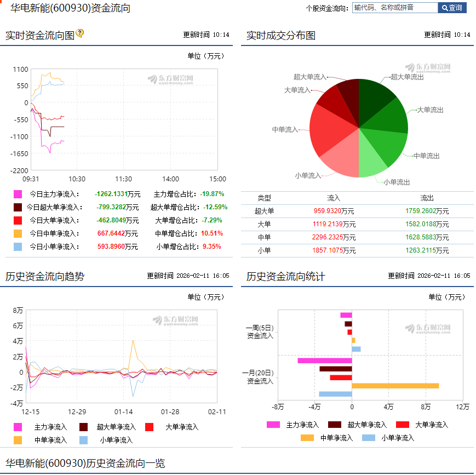Screen dimensions: 476x475
Task: Click the value -1262.1331万元 for 主力净流入
Action: 117,194
